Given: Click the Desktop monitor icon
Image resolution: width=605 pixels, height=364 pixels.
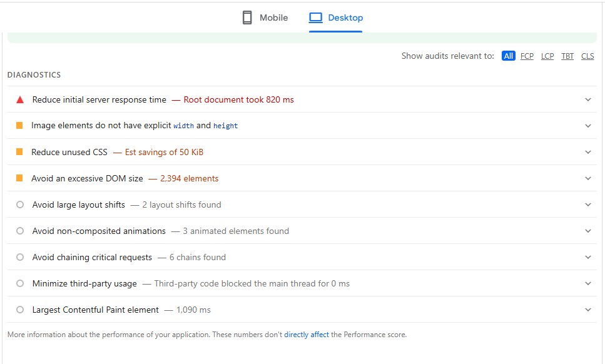Looking at the screenshot, I should click(315, 18).
